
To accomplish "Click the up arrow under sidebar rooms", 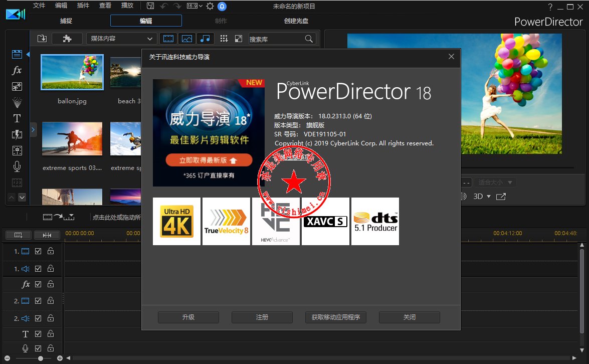I will (12, 197).
